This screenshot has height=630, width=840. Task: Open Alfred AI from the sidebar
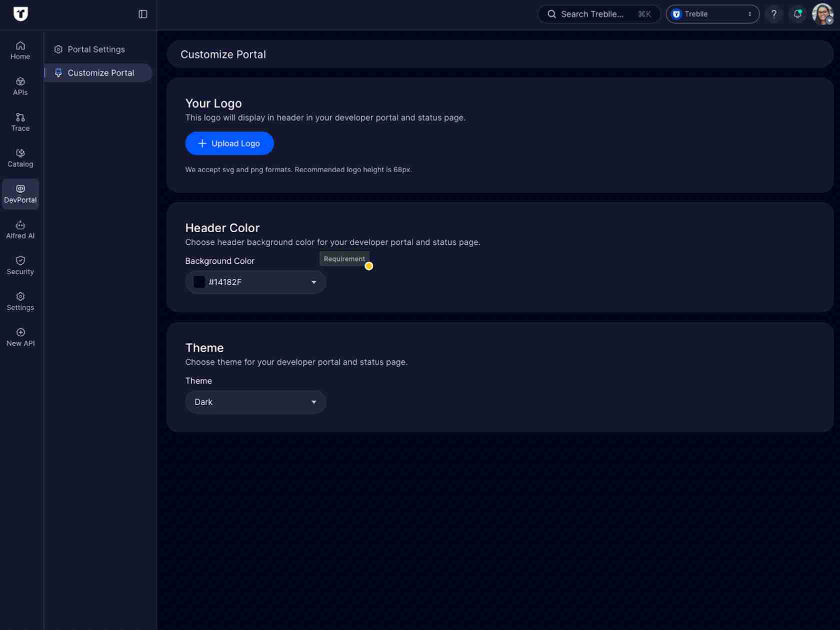click(x=20, y=229)
